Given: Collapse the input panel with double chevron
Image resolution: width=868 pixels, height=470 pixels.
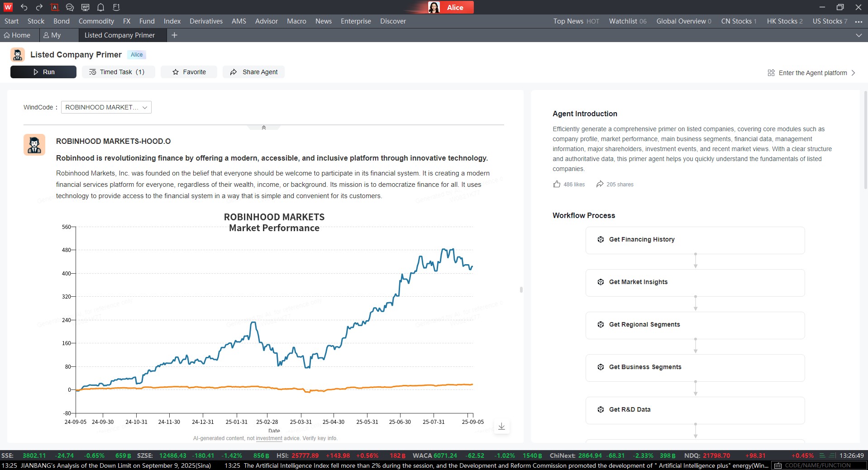Looking at the screenshot, I should coord(264,128).
